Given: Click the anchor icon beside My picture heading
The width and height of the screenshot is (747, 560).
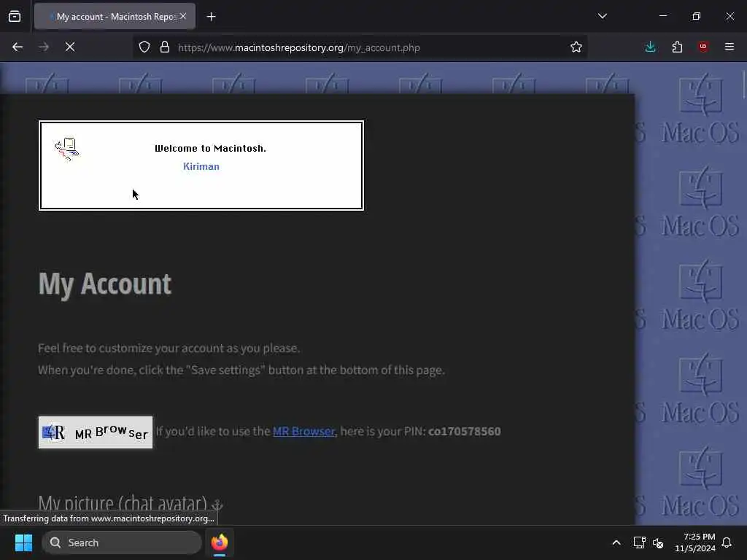Looking at the screenshot, I should coord(217,505).
